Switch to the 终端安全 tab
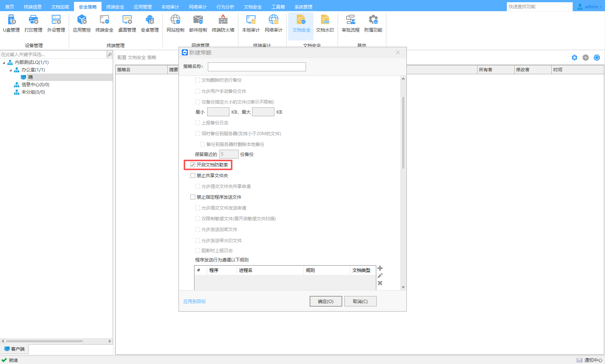The width and height of the screenshot is (605, 364). click(115, 7)
